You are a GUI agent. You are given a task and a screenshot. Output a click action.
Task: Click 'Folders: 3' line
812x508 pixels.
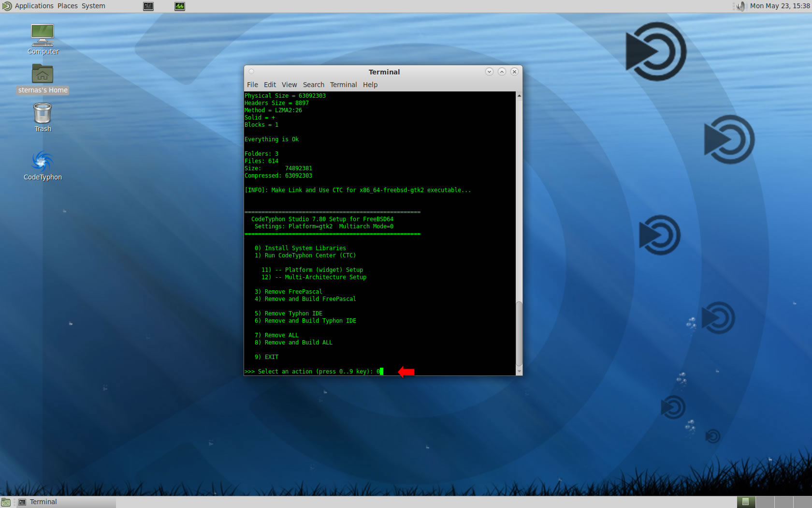coord(261,154)
